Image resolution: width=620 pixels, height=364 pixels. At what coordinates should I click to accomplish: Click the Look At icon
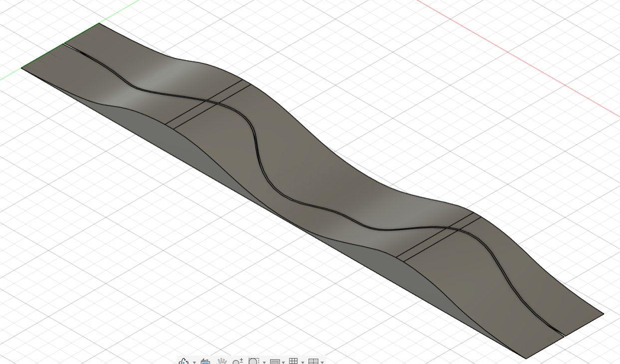[x=205, y=361]
